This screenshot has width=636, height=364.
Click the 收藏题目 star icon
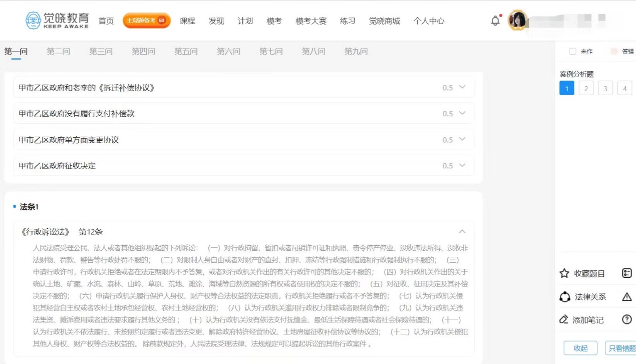564,273
